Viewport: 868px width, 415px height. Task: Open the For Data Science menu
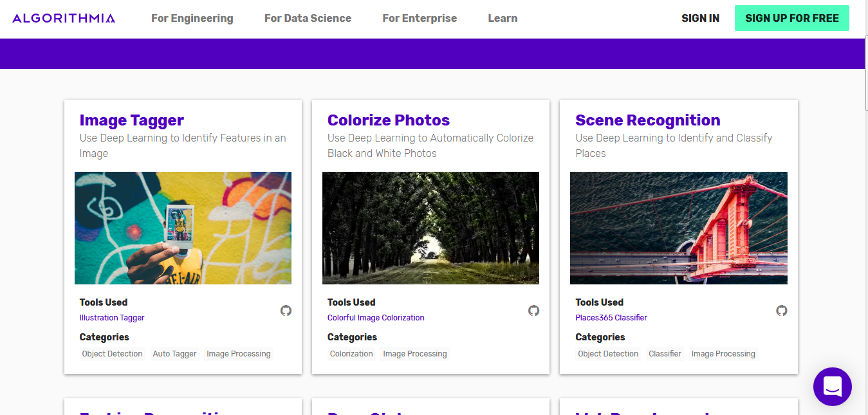308,18
